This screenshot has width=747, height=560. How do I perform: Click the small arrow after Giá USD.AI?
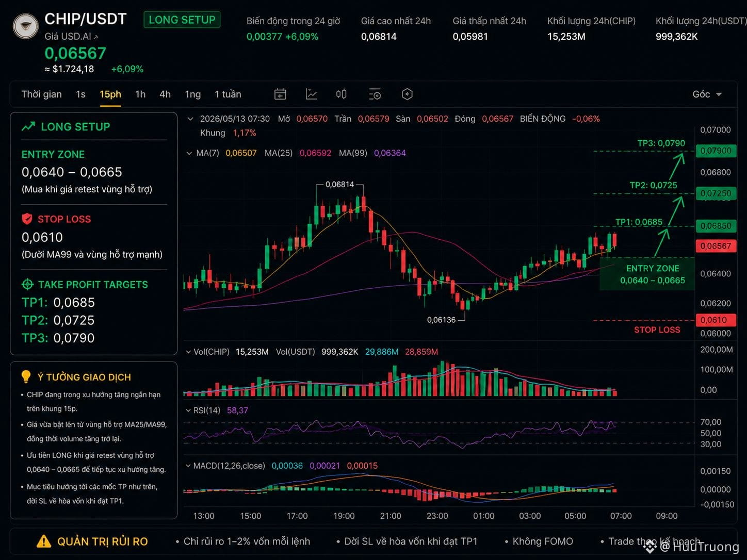[x=96, y=37]
